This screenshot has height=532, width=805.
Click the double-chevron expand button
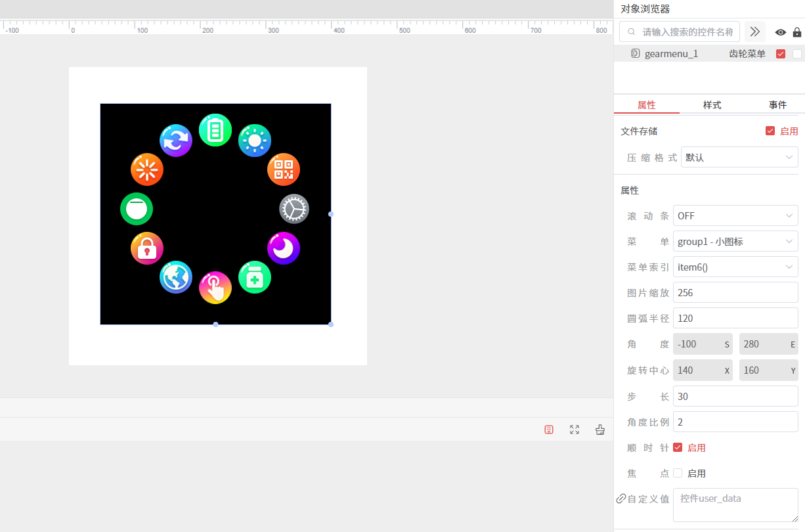(755, 32)
